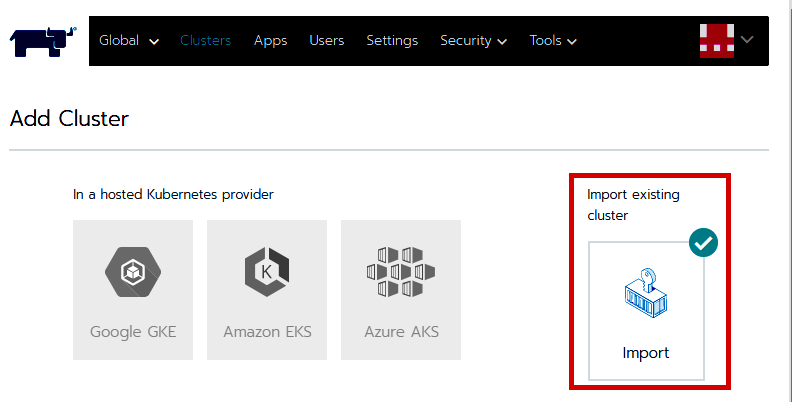Image resolution: width=792 pixels, height=402 pixels.
Task: Expand the Tools menu dropdown
Action: click(553, 40)
